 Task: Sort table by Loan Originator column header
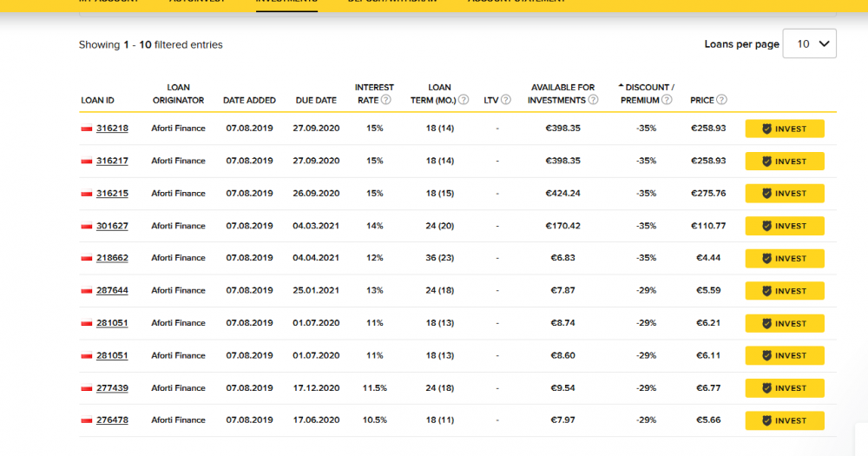coord(178,93)
